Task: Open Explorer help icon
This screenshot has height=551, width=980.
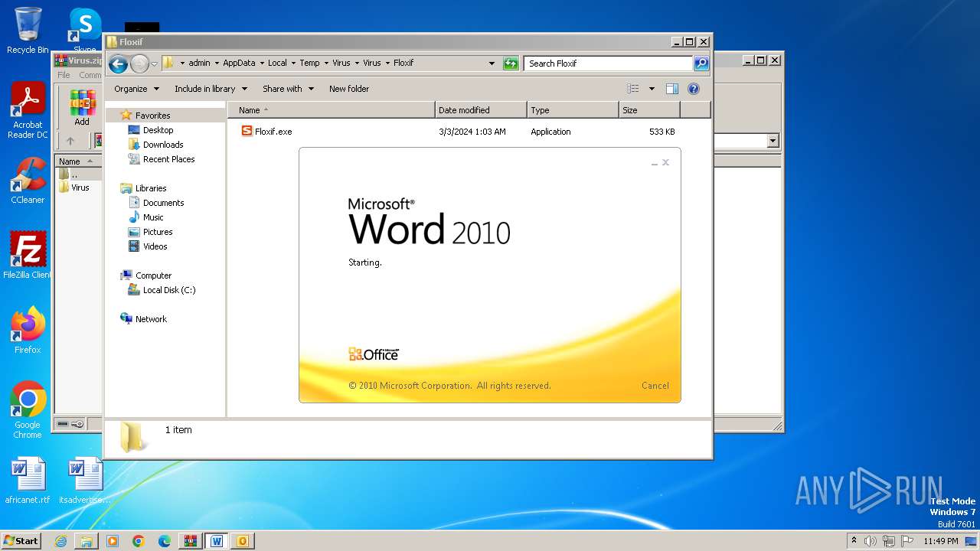Action: coord(694,89)
